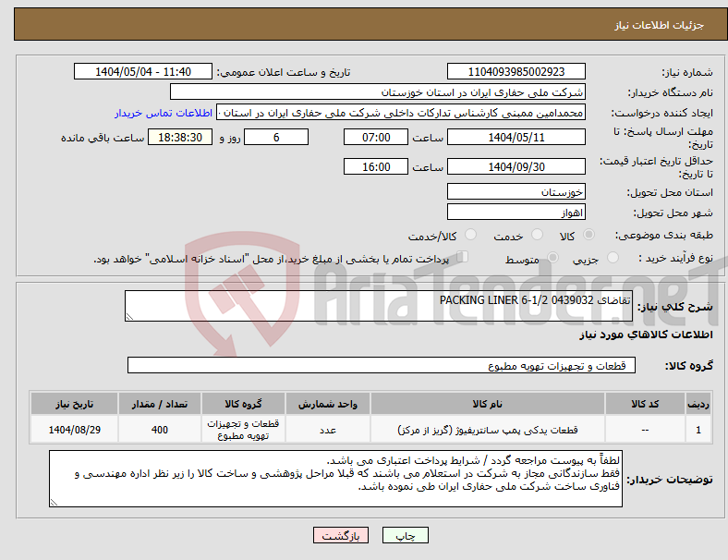Click the remaining time field 18:38:30
Viewport: 728px width, 560px height.
click(x=180, y=138)
